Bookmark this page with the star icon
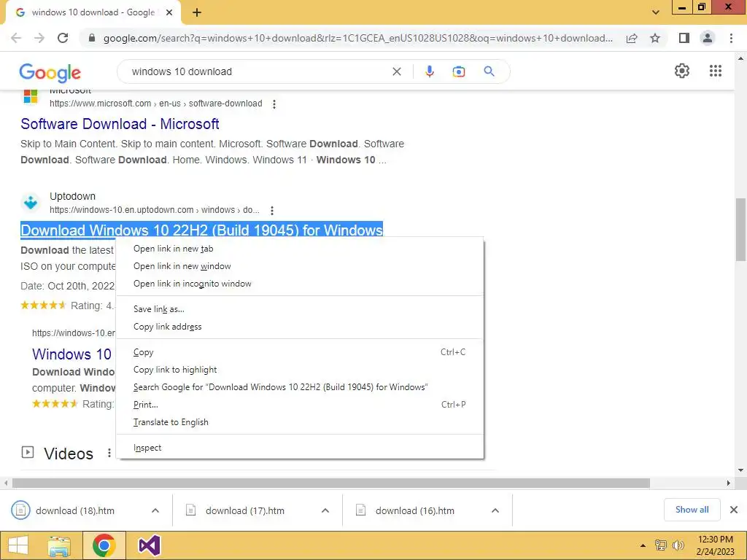Image resolution: width=747 pixels, height=560 pixels. tap(655, 38)
